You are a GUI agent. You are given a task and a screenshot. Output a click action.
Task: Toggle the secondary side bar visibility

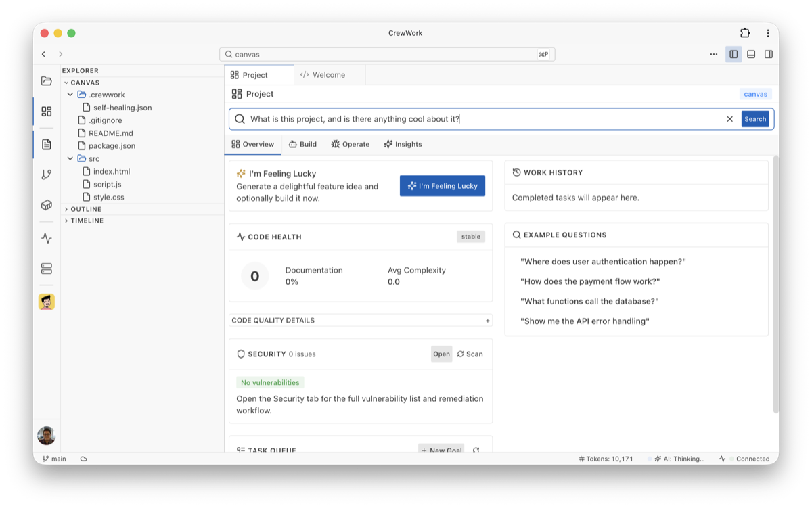(x=769, y=54)
